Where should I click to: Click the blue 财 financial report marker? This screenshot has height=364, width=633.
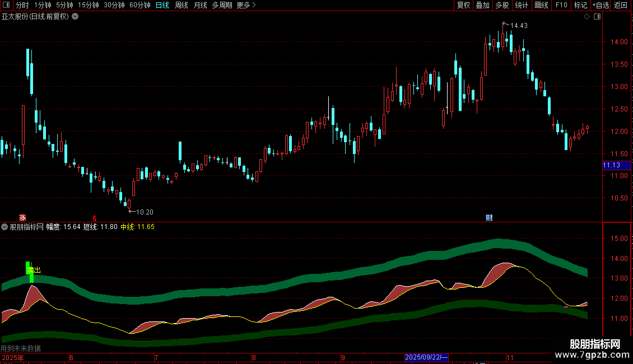pyautogui.click(x=489, y=217)
